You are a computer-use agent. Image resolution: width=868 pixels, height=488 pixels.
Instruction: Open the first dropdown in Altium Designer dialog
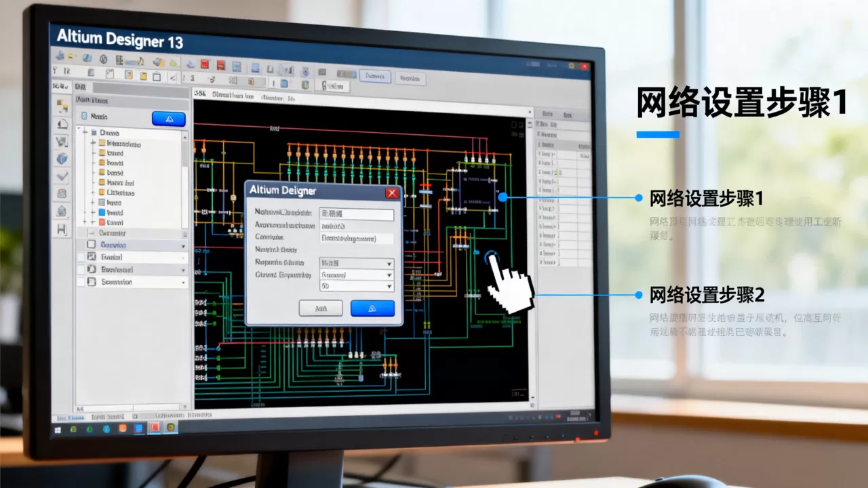click(x=357, y=264)
